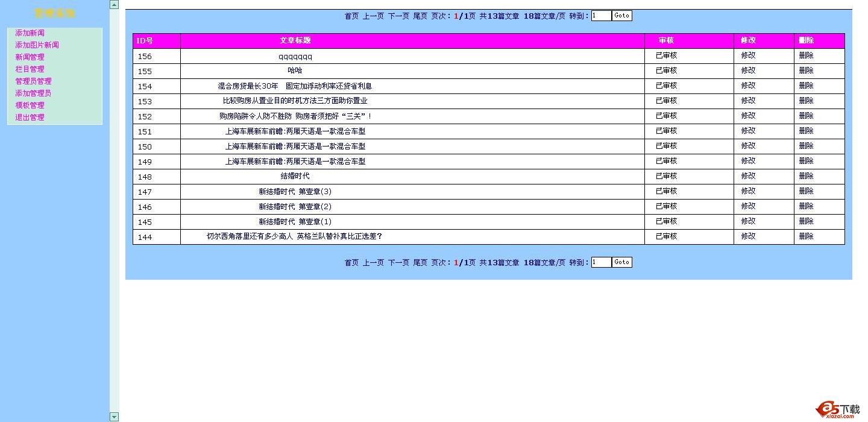Click the top 尾页 pagination link
The image size is (868, 422).
tap(420, 16)
